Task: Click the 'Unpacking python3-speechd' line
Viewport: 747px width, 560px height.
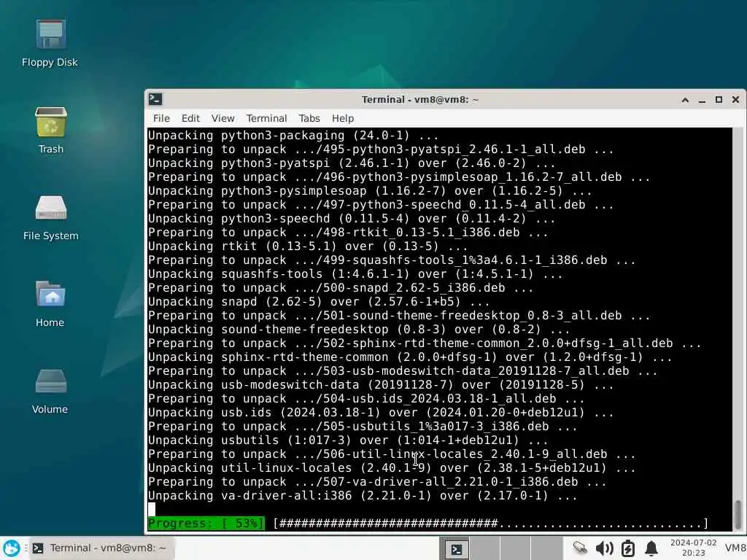Action: click(x=352, y=219)
